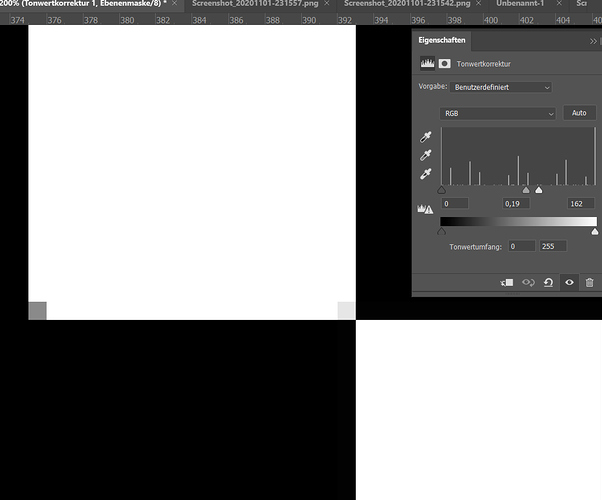Viewport: 602px width, 500px height.
Task: Select the white point eyedropper
Action: click(425, 174)
